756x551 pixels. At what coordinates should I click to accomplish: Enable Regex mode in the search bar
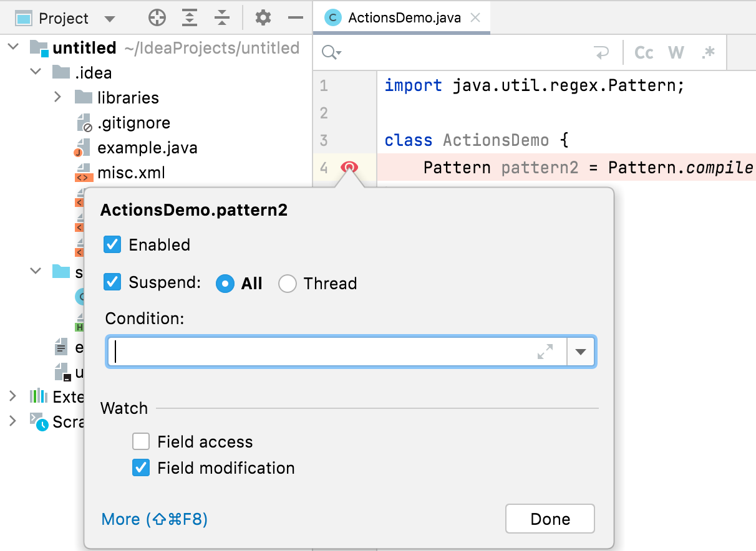pos(708,52)
